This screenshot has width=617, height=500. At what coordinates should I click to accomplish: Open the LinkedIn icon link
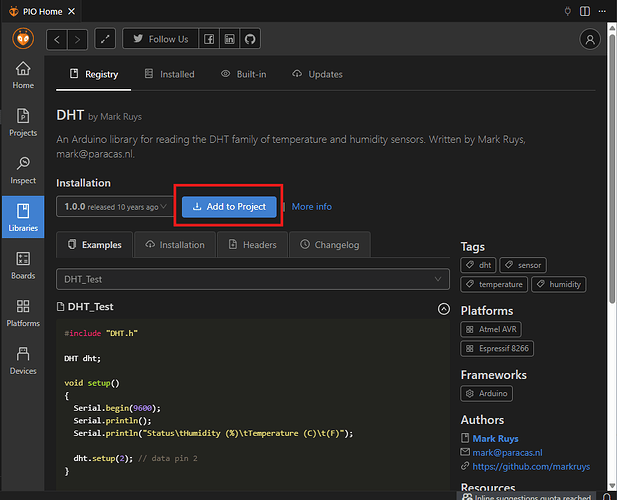pos(230,39)
